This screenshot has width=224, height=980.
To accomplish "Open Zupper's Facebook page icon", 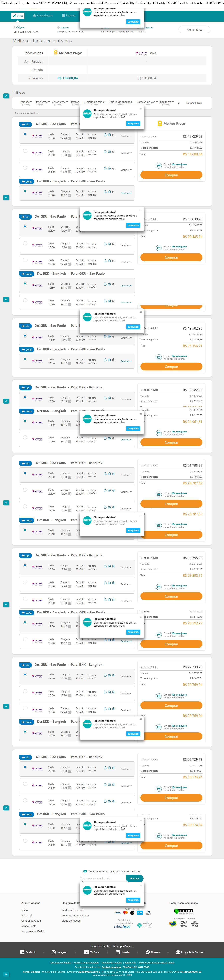I will click(22, 952).
